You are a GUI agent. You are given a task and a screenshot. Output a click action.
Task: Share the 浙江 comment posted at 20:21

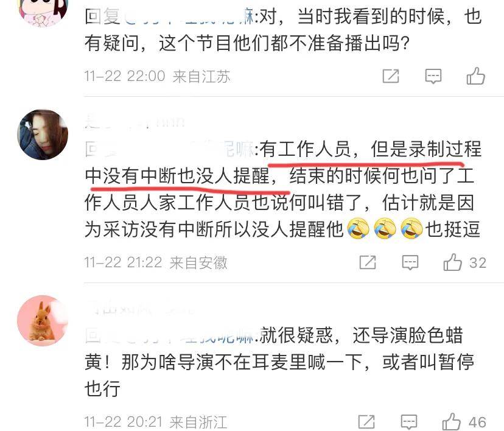366,422
